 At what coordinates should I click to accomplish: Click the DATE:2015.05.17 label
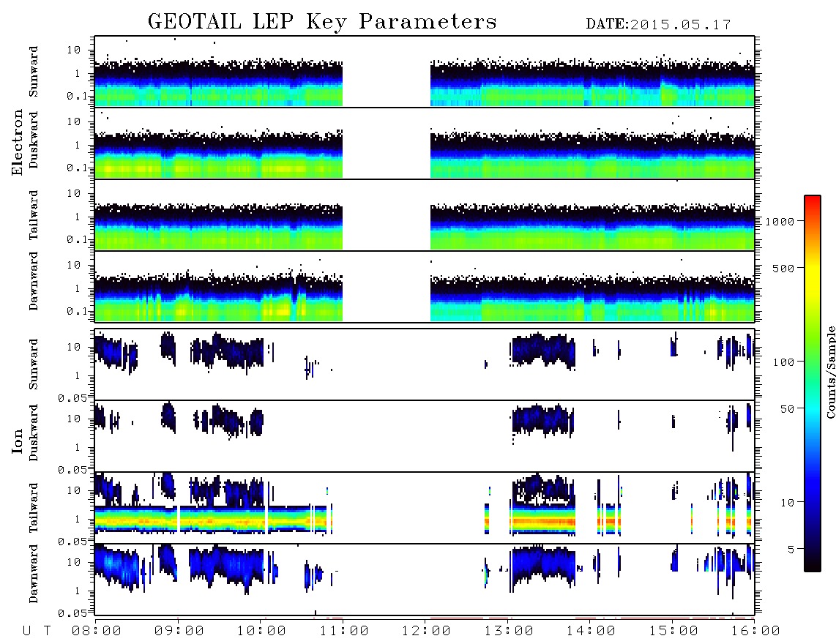[658, 25]
